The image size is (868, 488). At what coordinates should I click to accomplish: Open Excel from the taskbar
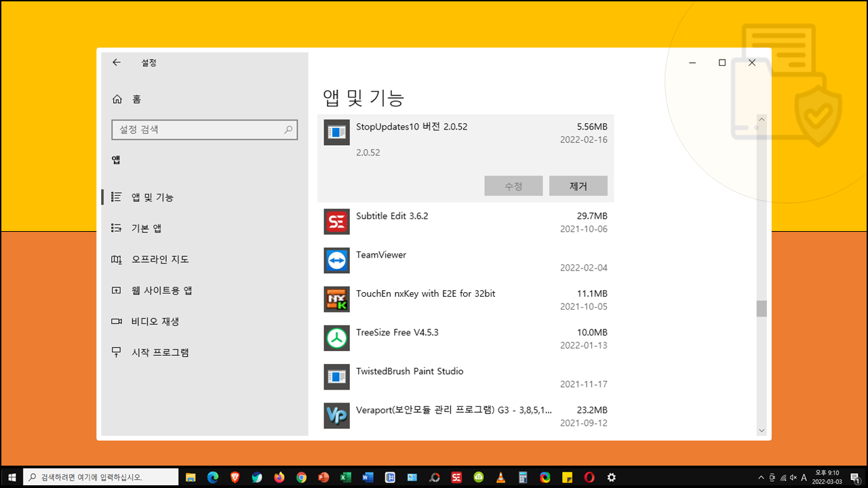[x=346, y=477]
